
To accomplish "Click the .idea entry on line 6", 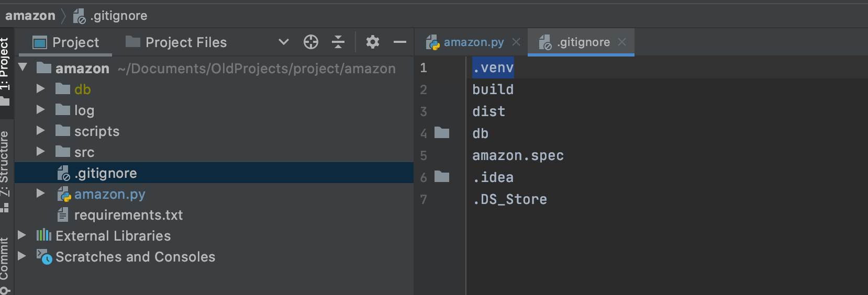I will coord(493,178).
